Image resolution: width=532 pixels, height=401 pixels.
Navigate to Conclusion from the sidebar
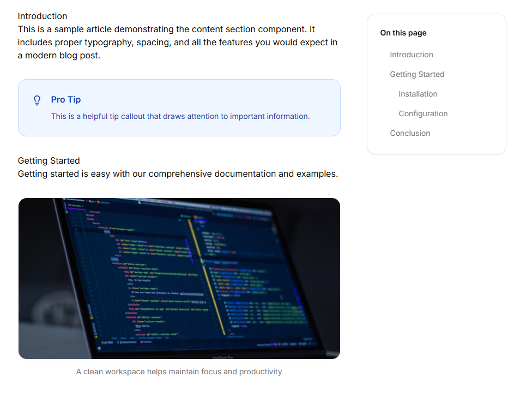coord(410,133)
